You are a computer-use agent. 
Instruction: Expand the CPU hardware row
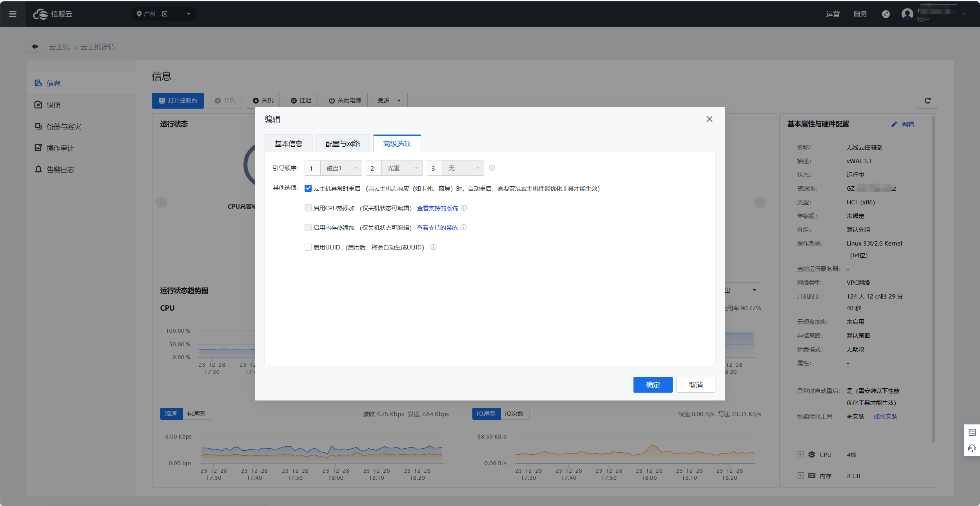[x=800, y=454]
